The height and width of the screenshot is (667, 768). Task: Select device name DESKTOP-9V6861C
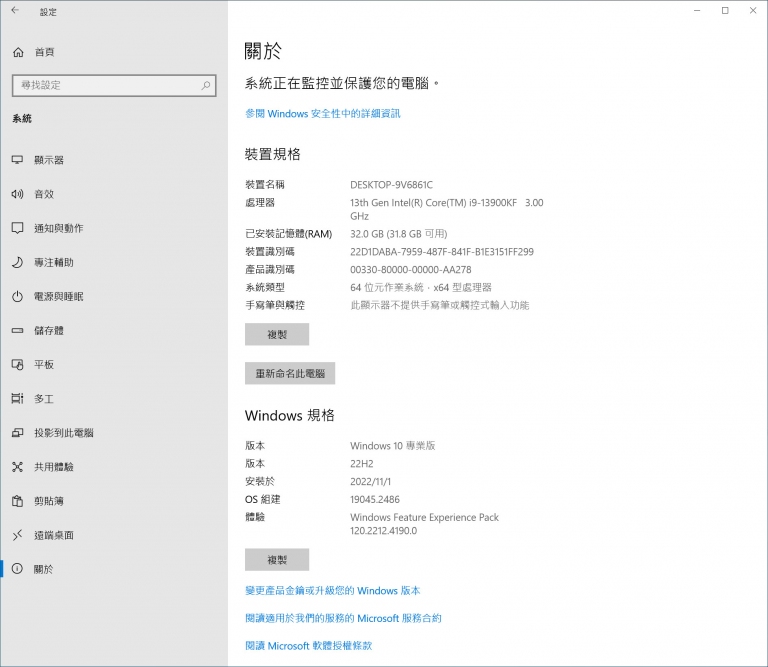[391, 185]
